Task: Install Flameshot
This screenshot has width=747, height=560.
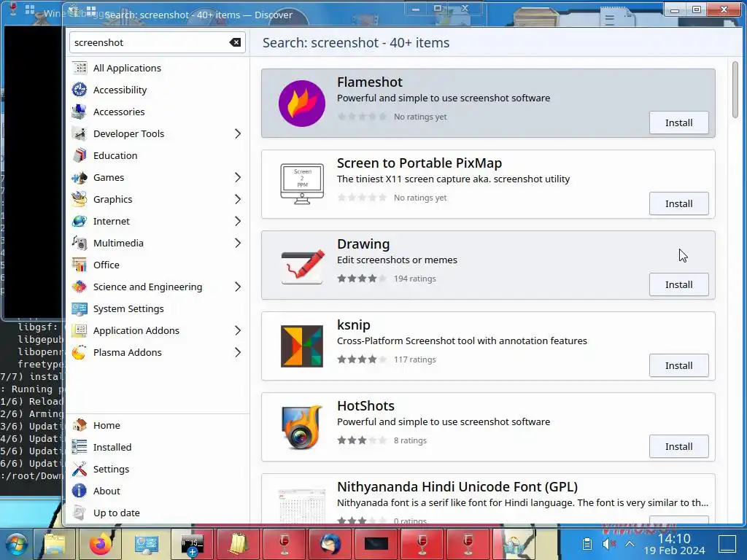Action: pyautogui.click(x=679, y=122)
